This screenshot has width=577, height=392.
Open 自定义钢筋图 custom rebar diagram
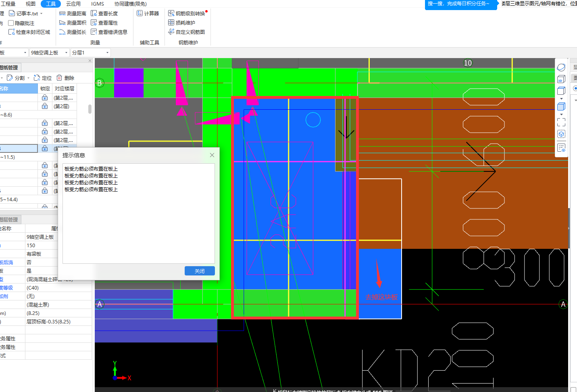(187, 32)
